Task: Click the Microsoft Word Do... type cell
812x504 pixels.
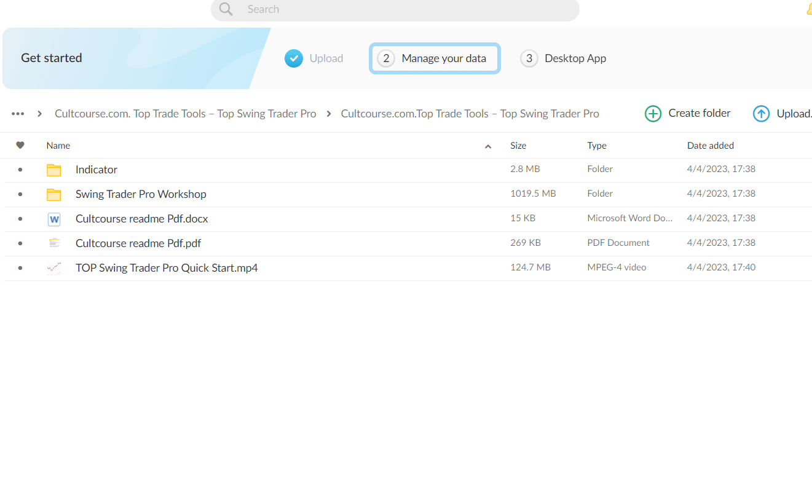Action: 630,218
